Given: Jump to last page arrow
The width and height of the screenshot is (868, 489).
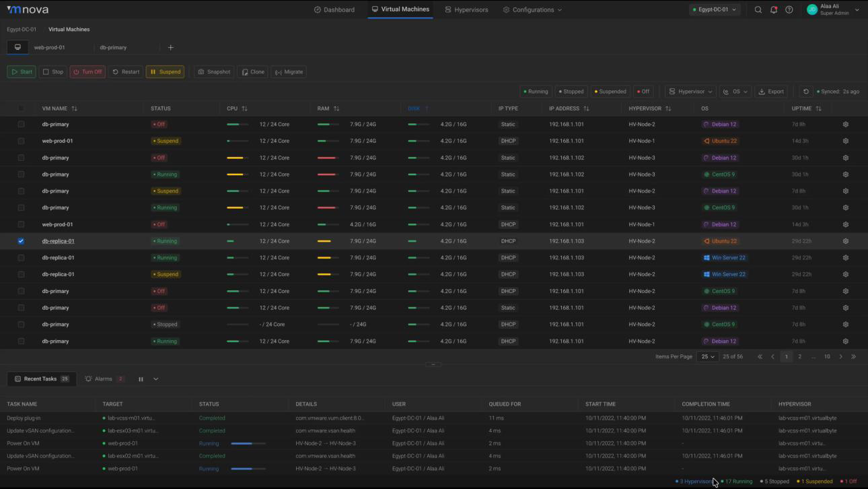Looking at the screenshot, I should tap(854, 356).
